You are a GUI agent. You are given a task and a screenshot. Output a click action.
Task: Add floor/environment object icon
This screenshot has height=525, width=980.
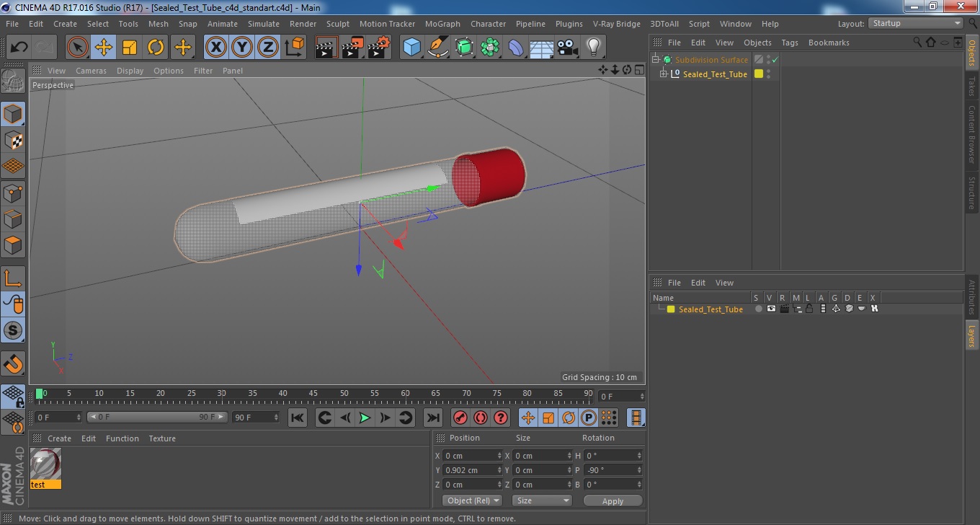[542, 48]
